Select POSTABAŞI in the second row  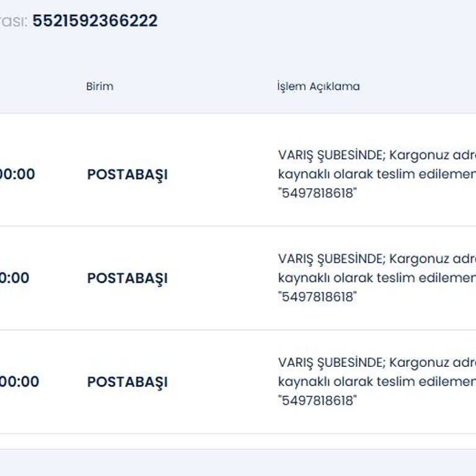pyautogui.click(x=127, y=278)
